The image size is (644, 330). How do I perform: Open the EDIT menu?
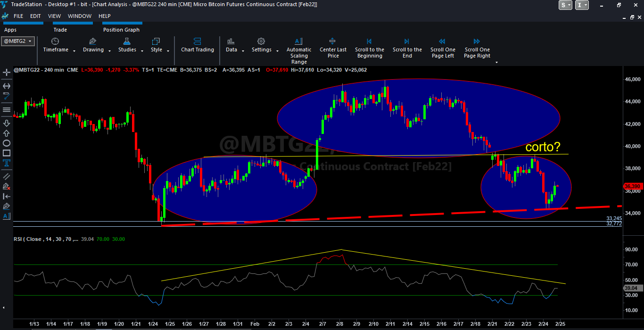pos(35,16)
